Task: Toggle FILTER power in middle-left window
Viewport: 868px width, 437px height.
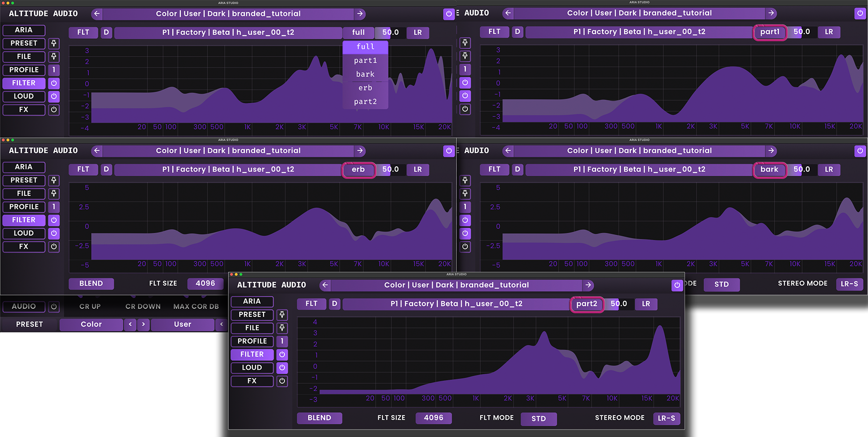Action: click(54, 220)
